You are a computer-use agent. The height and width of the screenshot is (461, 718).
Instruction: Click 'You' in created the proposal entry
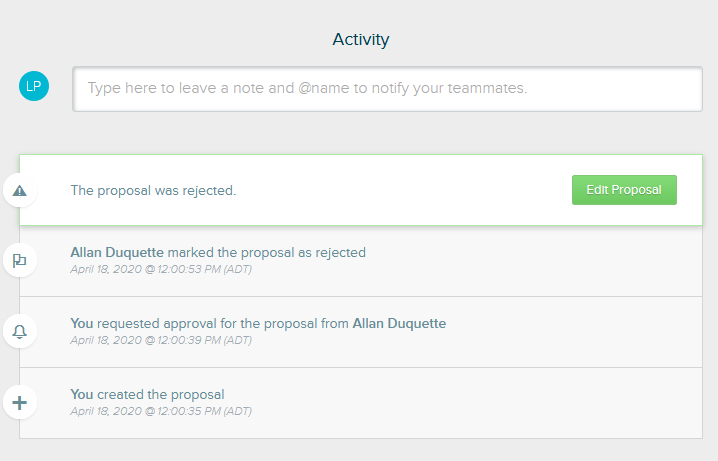pos(82,394)
